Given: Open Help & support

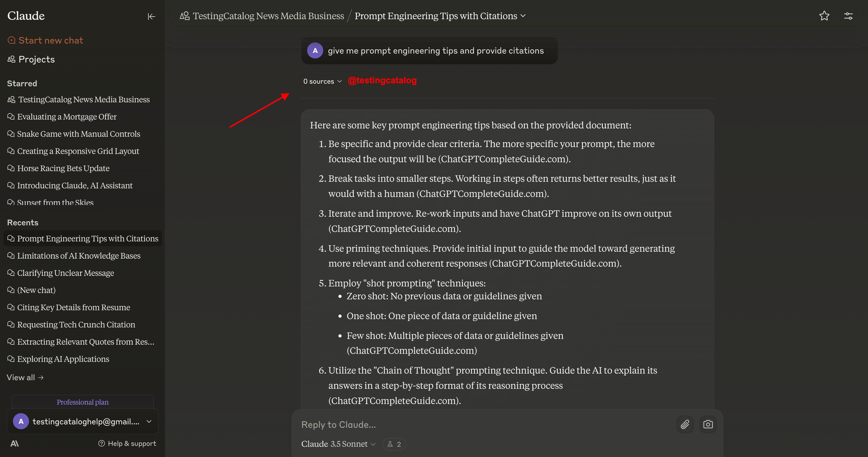Looking at the screenshot, I should [x=127, y=444].
